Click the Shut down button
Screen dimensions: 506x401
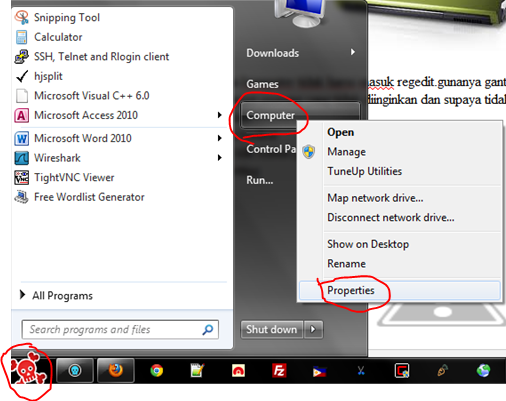point(272,330)
